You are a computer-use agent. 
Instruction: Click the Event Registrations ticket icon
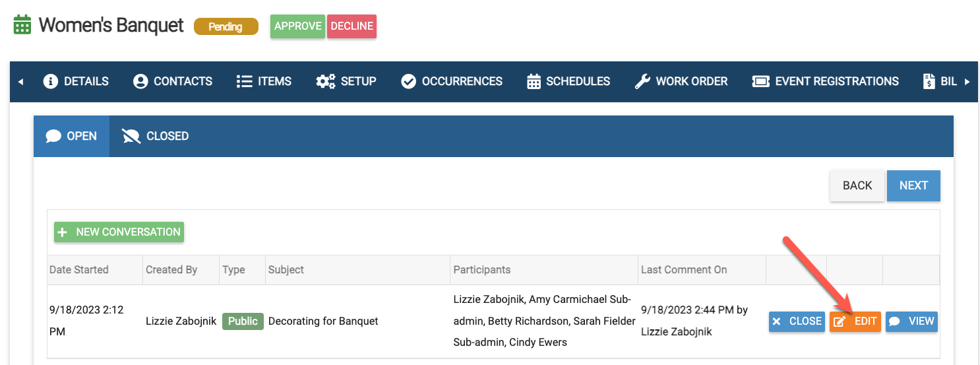[760, 81]
